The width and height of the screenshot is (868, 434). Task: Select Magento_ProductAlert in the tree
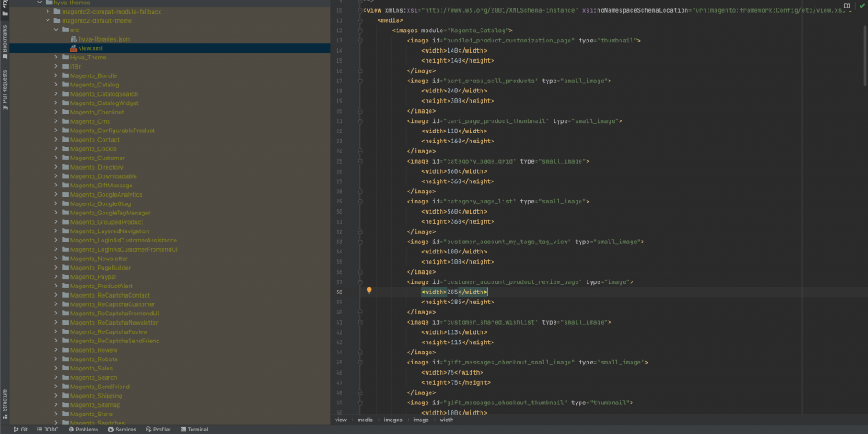click(x=102, y=287)
